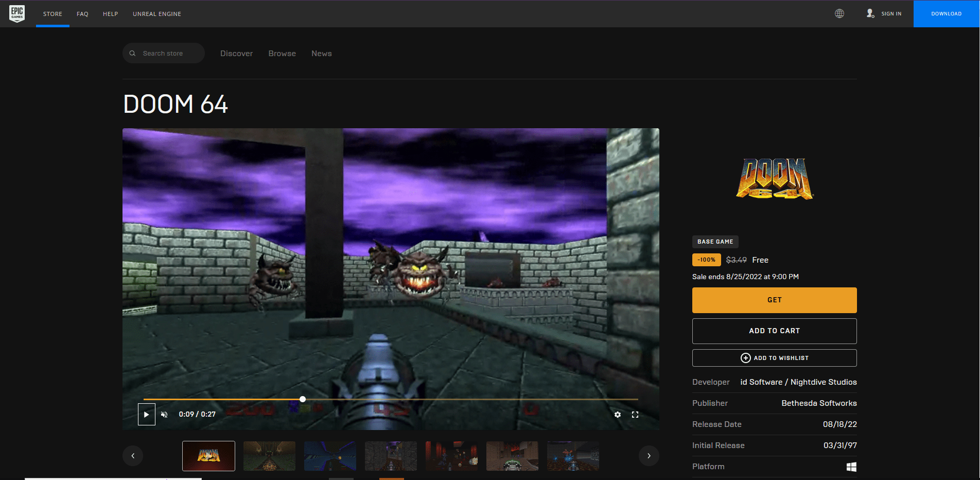Click the Free price label

[x=760, y=260]
